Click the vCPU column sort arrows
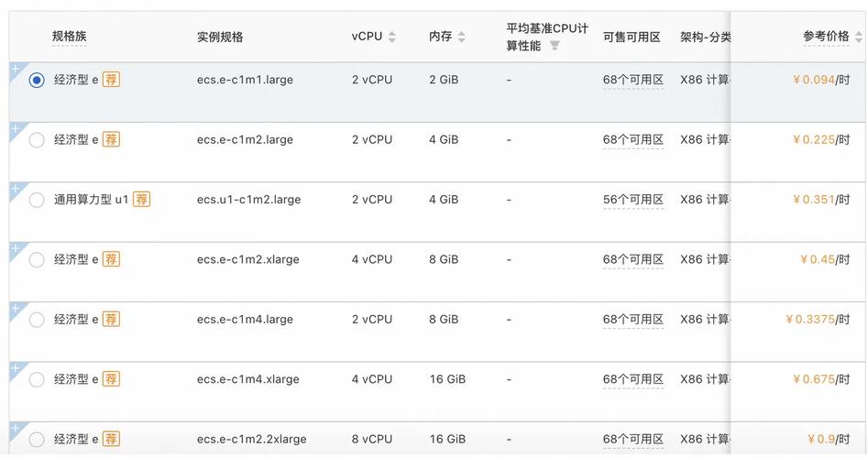 [x=392, y=38]
